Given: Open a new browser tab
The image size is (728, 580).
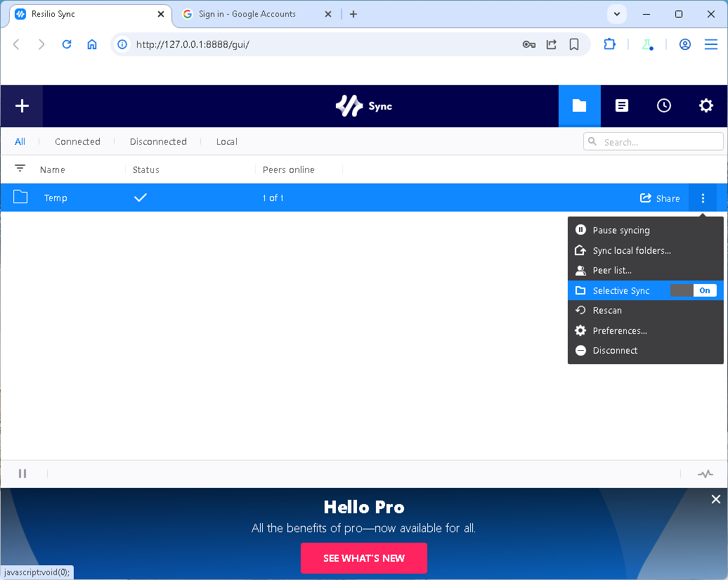Looking at the screenshot, I should click(353, 14).
